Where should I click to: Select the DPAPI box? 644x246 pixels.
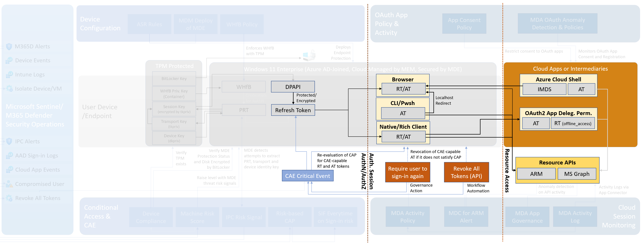293,87
